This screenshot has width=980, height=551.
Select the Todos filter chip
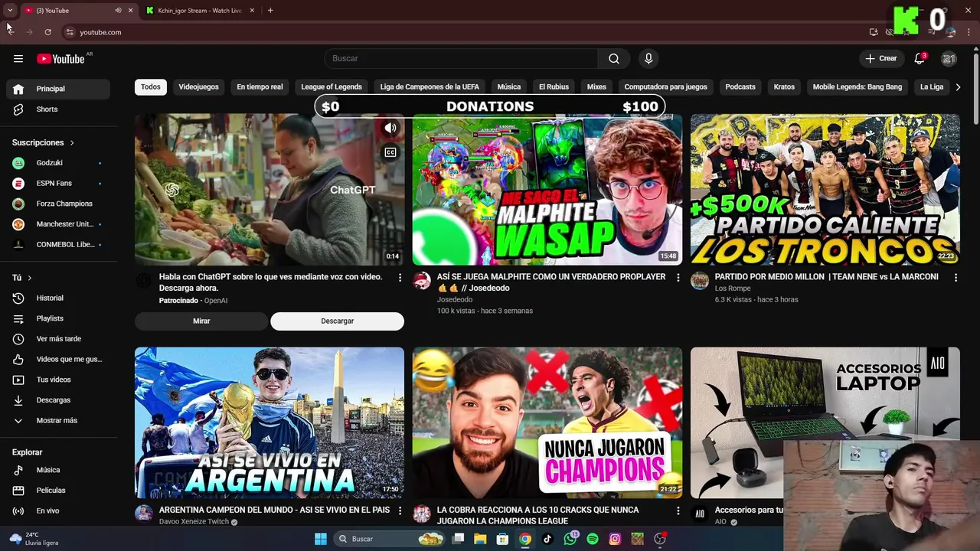151,87
